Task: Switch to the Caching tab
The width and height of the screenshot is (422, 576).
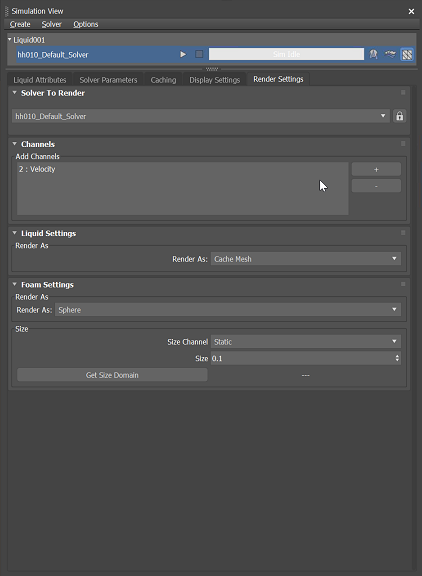Action: [163, 80]
